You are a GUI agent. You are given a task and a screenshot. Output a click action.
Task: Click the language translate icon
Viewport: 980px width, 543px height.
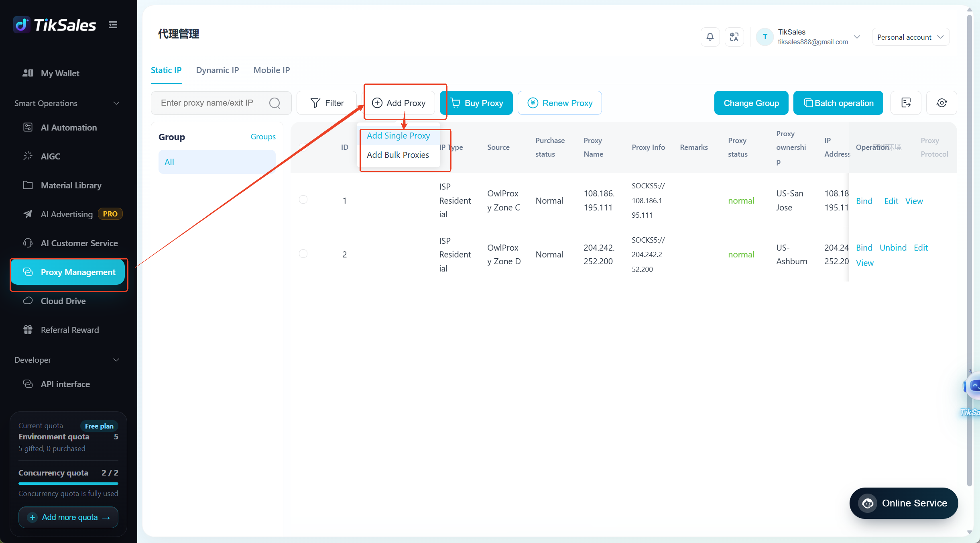(x=734, y=37)
